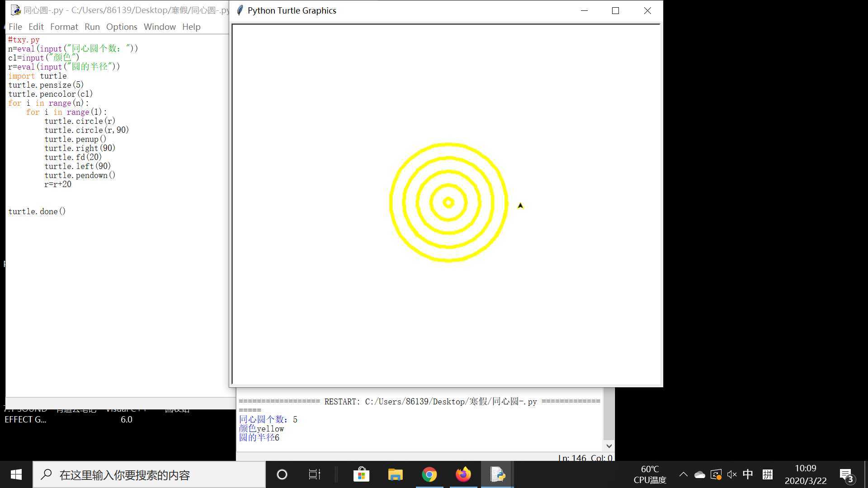Click the 'turtle.left(90)' line in editor

point(77,166)
